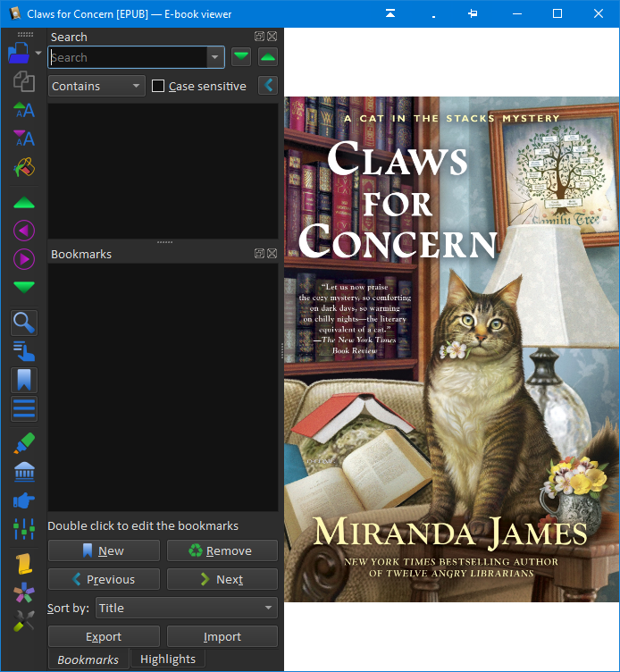Image resolution: width=620 pixels, height=672 pixels.
Task: Go to Next bookmark
Action: (x=222, y=579)
